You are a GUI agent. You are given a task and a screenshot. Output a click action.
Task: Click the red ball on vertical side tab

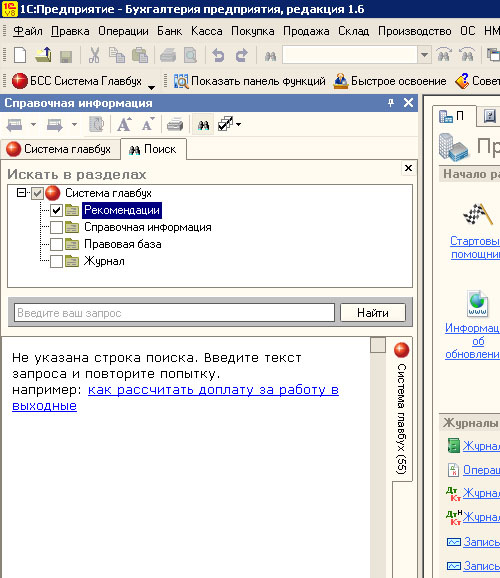402,350
